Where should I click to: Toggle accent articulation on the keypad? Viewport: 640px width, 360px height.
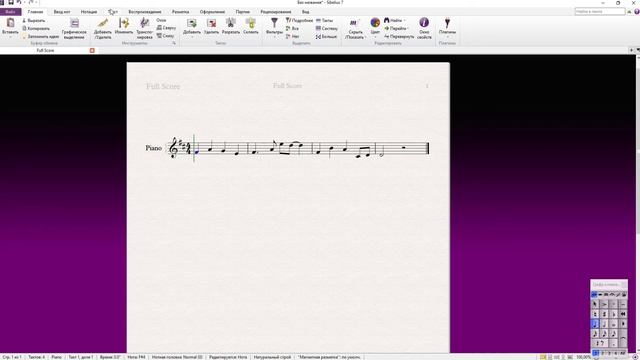click(604, 304)
